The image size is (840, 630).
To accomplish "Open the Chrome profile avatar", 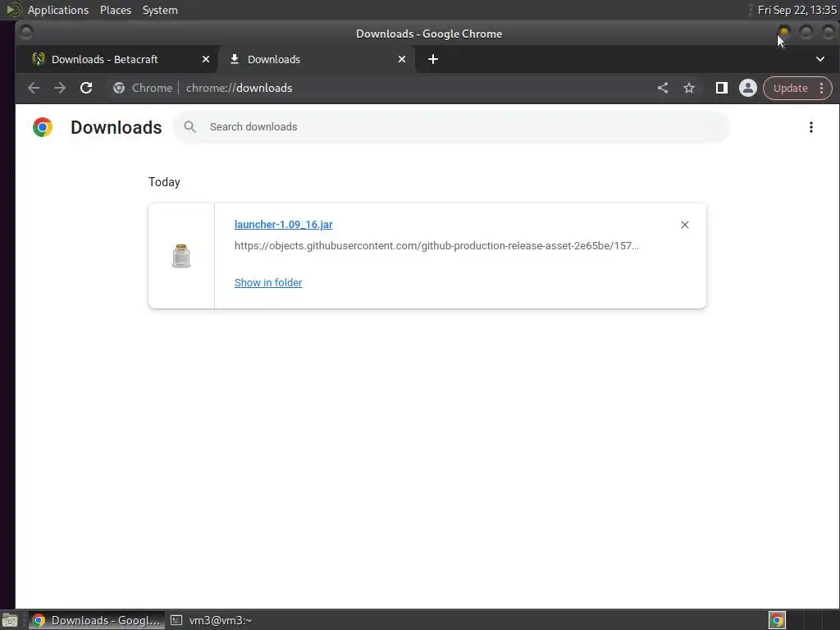I will click(x=748, y=88).
